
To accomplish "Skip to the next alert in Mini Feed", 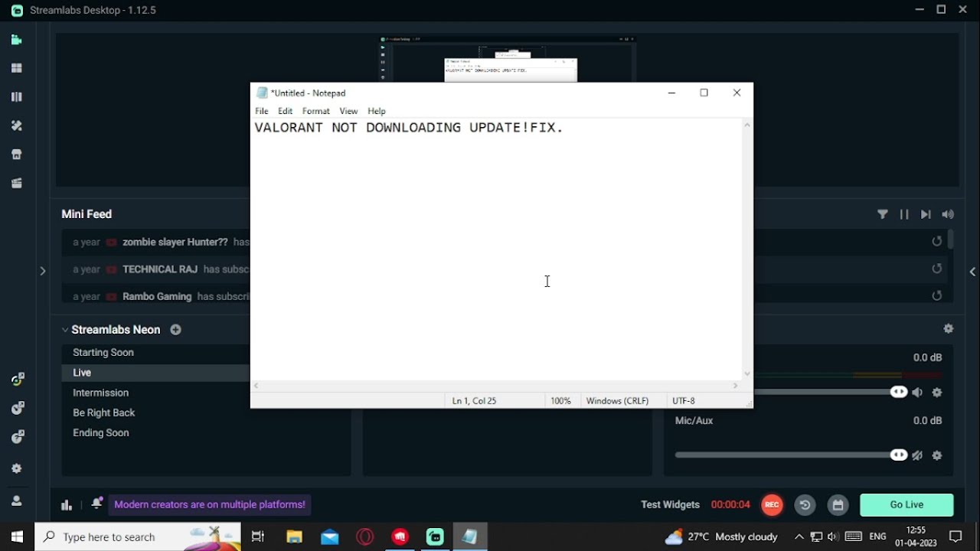I will 926,215.
